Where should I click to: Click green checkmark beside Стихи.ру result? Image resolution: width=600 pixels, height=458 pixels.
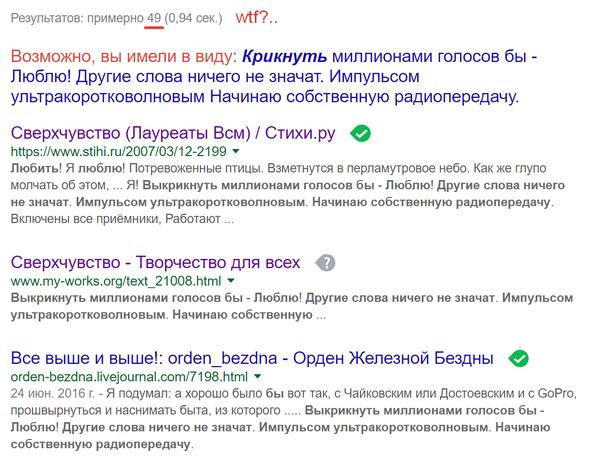(x=361, y=133)
